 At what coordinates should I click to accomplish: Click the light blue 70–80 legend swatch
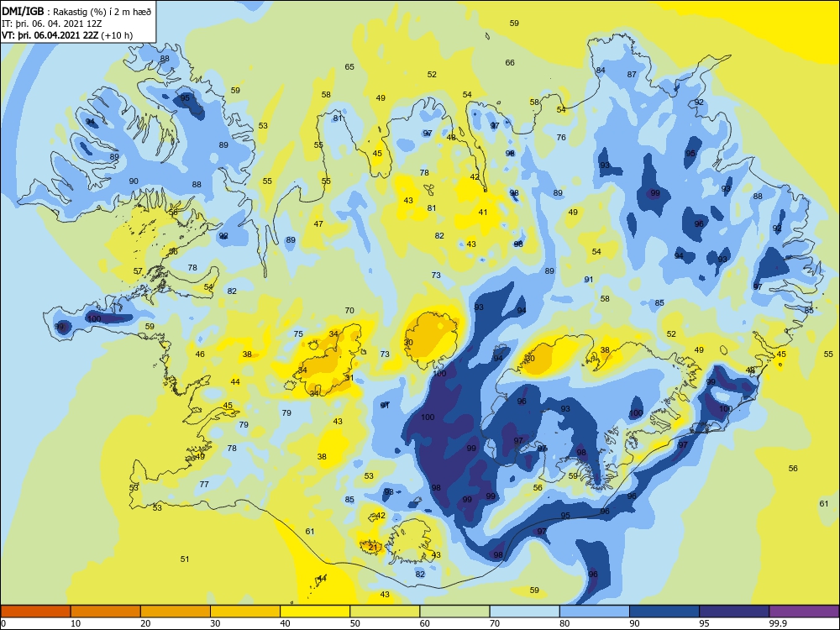click(524, 612)
